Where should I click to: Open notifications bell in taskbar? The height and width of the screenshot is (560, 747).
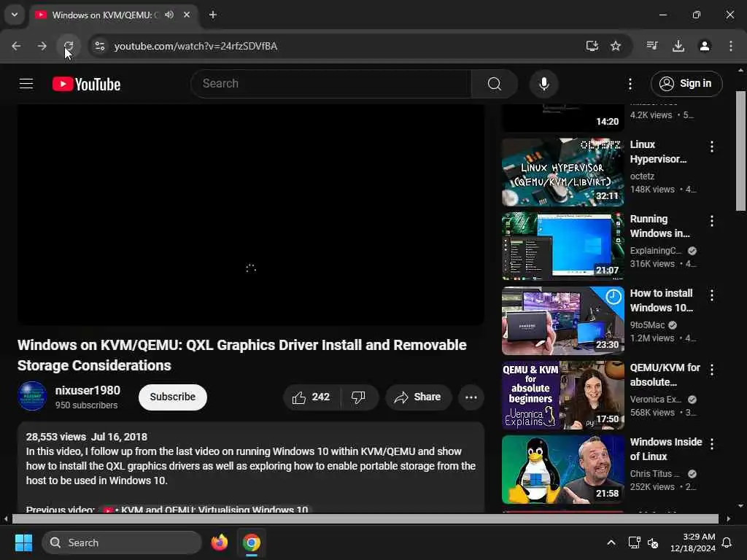coord(727,542)
